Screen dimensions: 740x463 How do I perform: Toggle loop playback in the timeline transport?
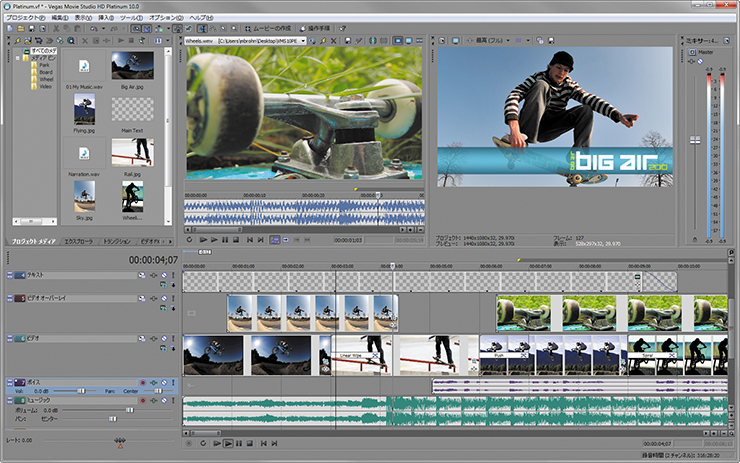click(202, 442)
